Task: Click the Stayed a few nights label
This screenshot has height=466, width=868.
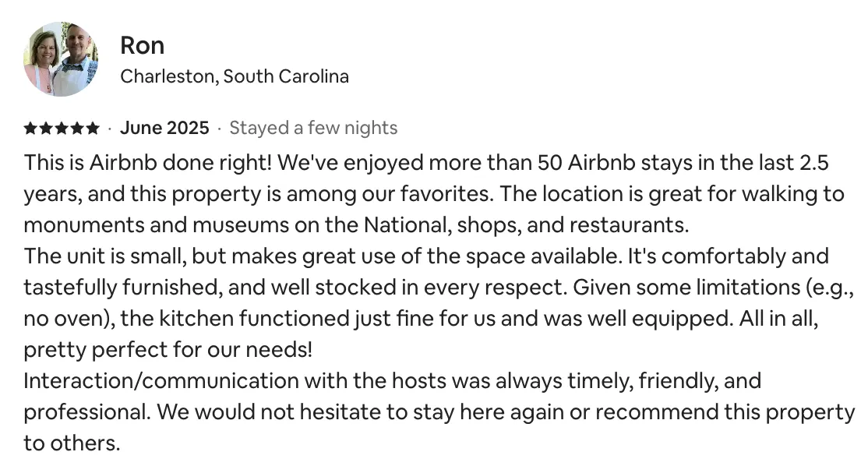Action: point(313,128)
